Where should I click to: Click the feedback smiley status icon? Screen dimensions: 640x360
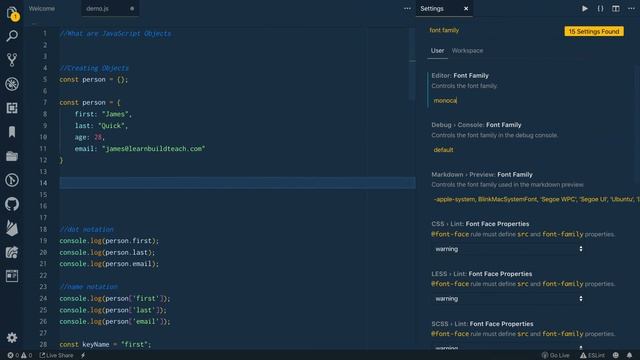616,356
